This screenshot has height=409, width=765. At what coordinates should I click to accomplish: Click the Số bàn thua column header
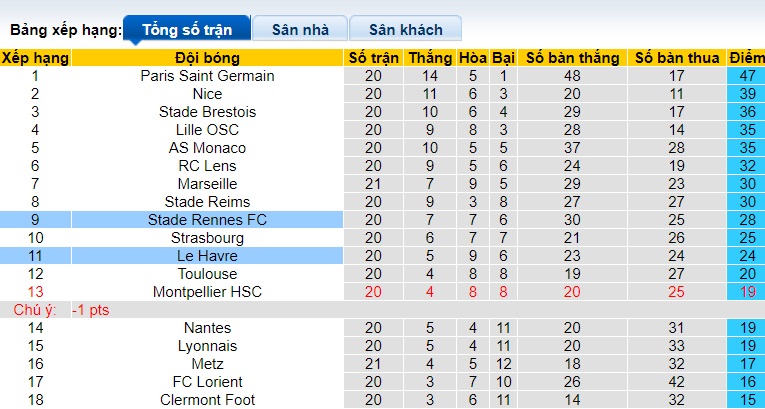pyautogui.click(x=677, y=58)
